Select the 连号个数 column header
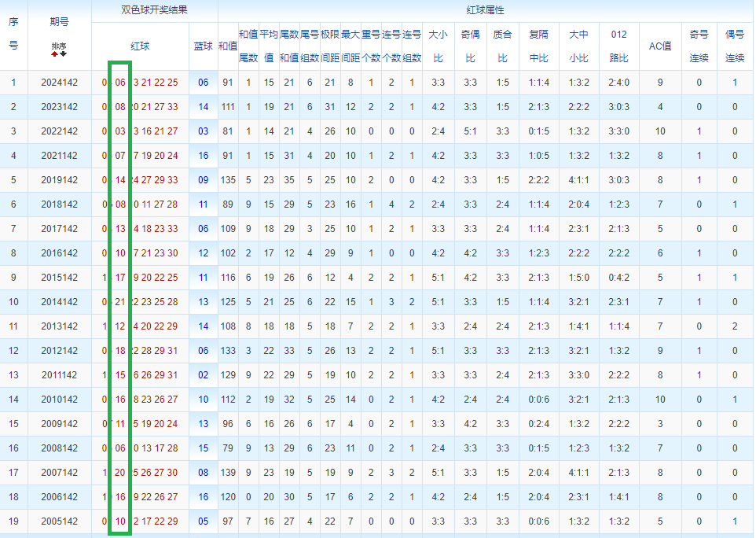 pos(391,46)
